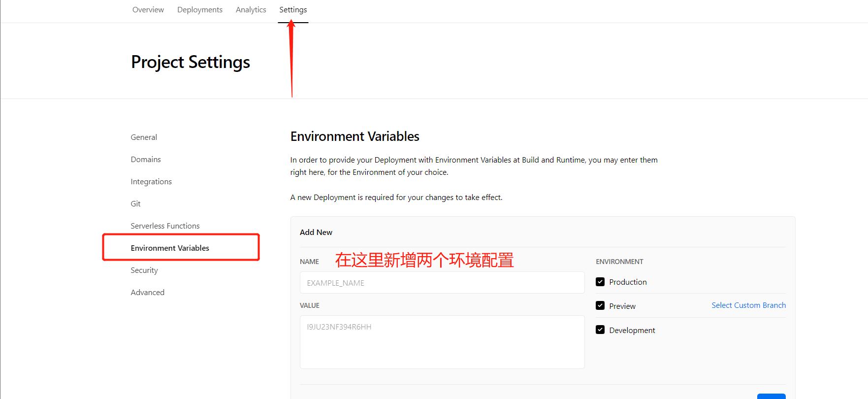
Task: Select Integrations in the sidebar
Action: (151, 182)
